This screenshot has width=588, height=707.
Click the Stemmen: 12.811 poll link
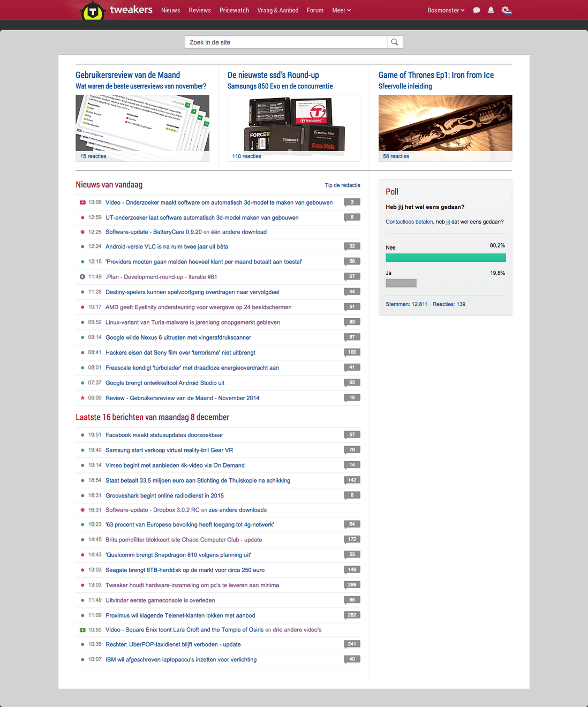click(x=406, y=304)
